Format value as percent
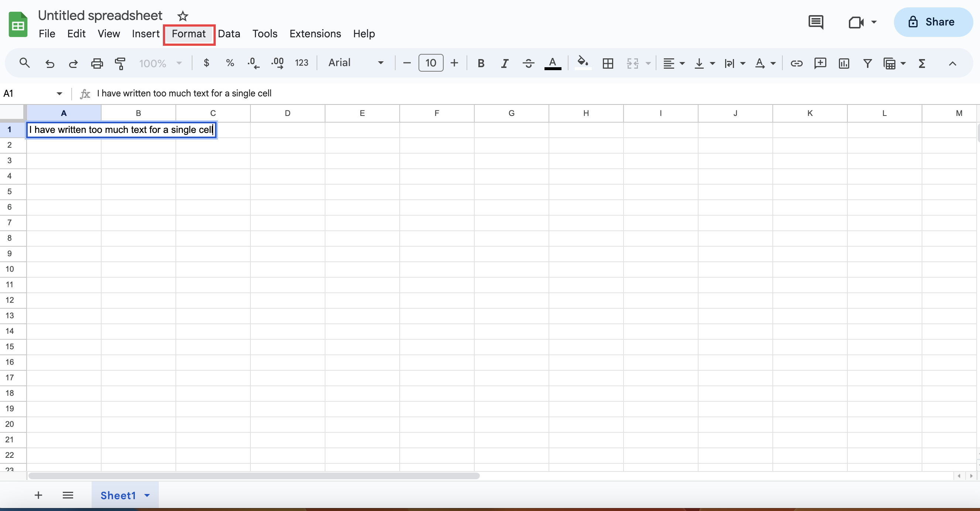The height and width of the screenshot is (511, 980). point(230,63)
